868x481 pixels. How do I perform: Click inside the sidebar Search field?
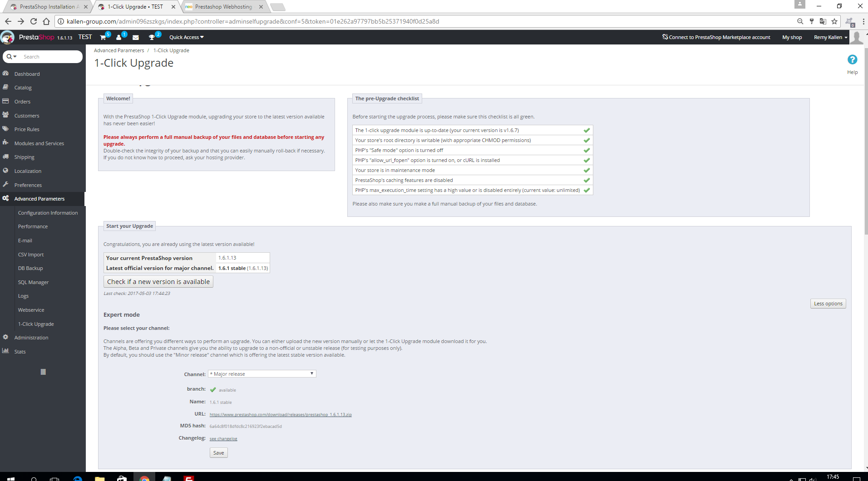50,57
